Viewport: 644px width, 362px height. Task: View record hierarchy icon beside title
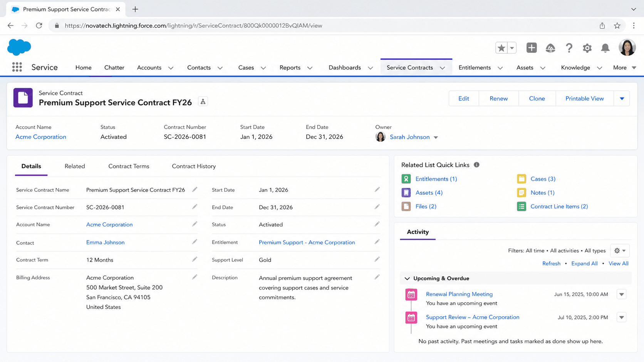point(203,102)
